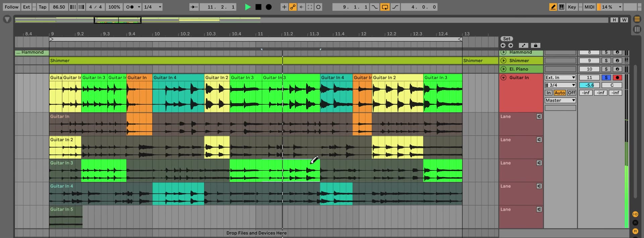Set monitor to Auto

click(559, 93)
